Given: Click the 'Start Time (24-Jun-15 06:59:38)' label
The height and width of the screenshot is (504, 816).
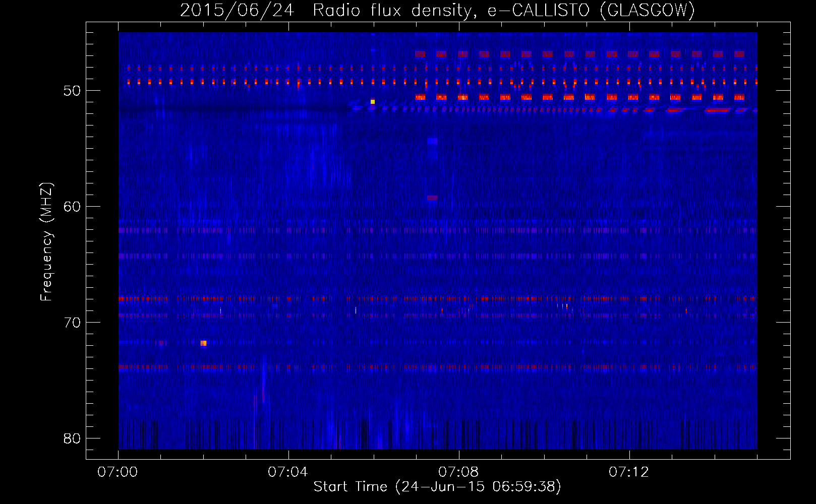Looking at the screenshot, I should click(437, 487).
